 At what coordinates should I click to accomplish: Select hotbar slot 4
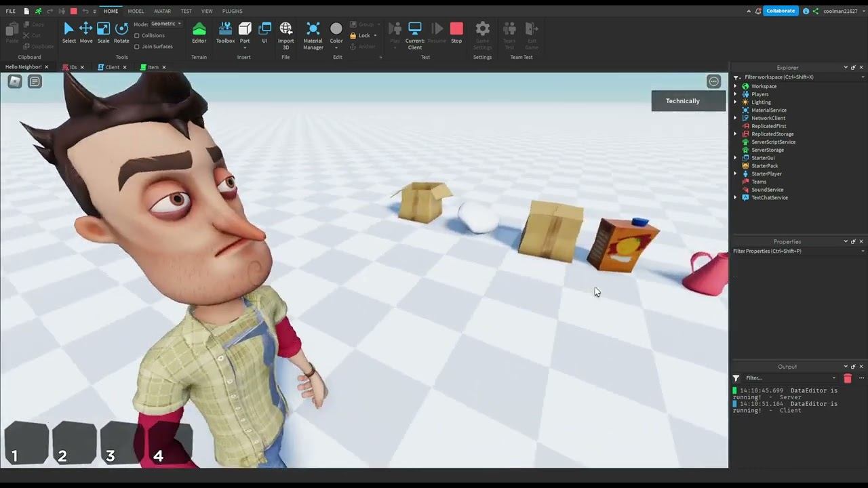(170, 444)
